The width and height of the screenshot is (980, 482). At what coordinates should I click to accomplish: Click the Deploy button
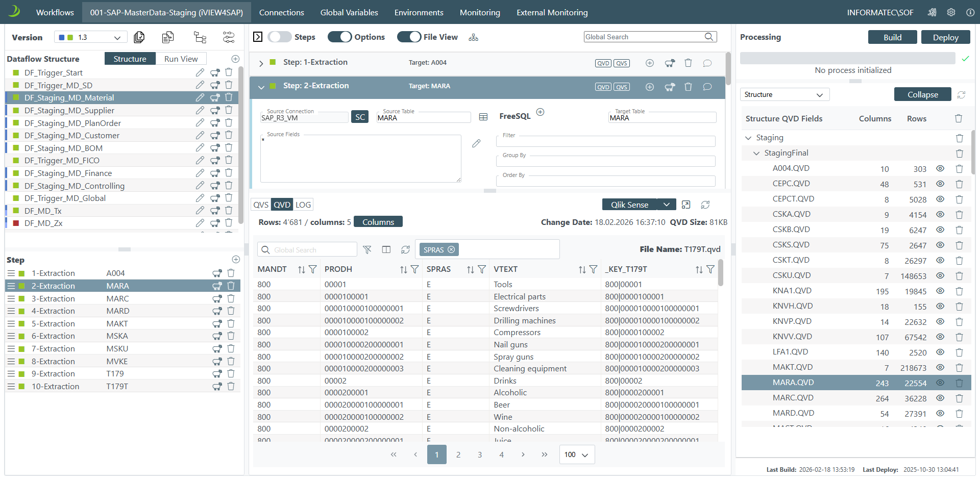[945, 37]
